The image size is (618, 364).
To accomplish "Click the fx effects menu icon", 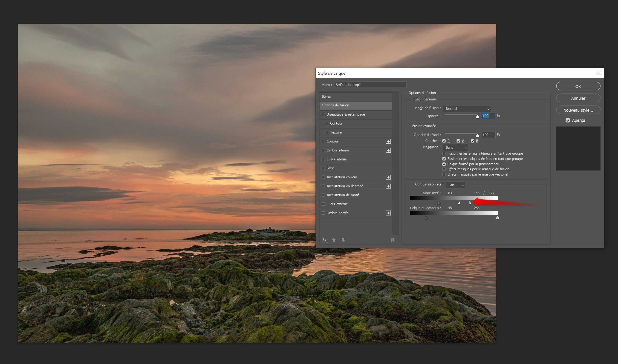I will coord(324,240).
